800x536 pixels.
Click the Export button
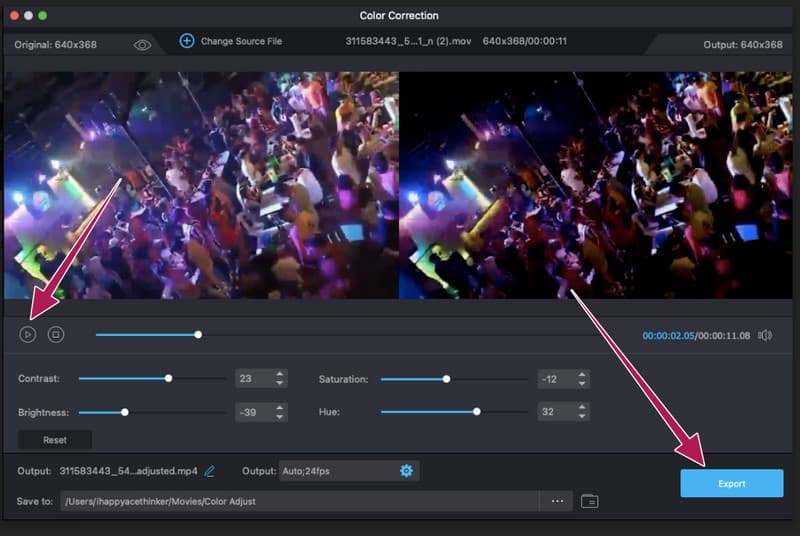coord(731,483)
